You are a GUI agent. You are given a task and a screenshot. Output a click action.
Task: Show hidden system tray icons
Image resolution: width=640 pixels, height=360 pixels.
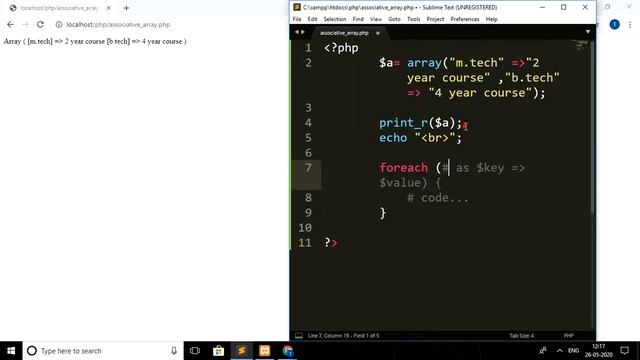(560, 351)
